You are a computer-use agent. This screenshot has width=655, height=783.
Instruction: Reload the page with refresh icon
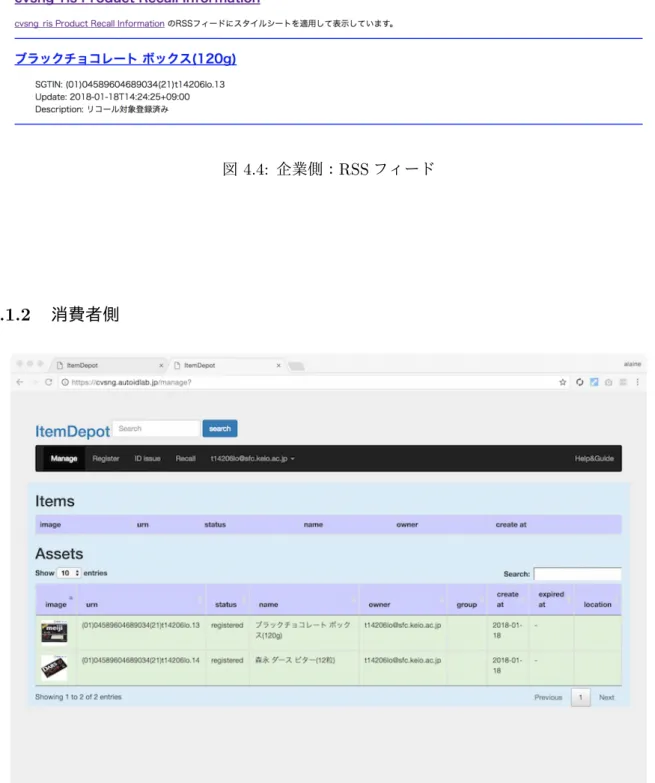pos(48,382)
